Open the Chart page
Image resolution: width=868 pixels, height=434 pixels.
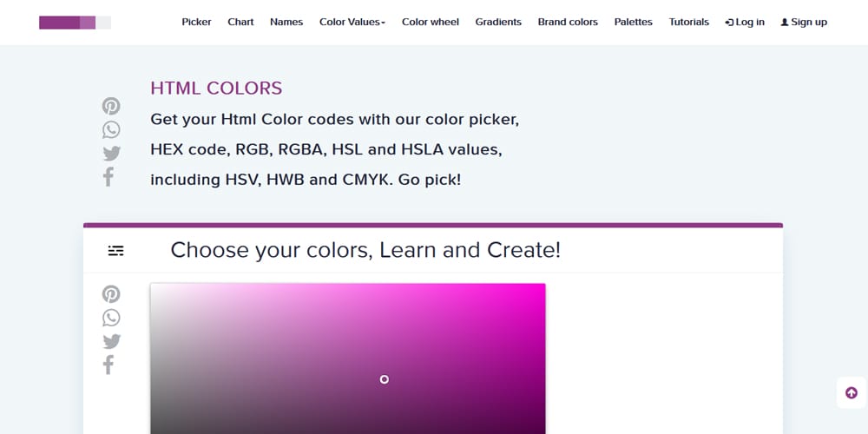240,23
